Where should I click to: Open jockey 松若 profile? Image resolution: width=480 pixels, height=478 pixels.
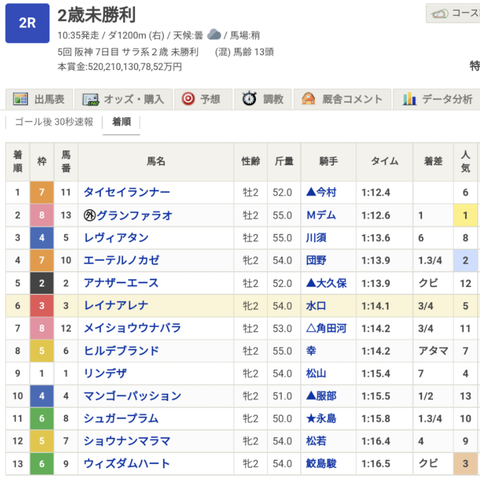(316, 441)
